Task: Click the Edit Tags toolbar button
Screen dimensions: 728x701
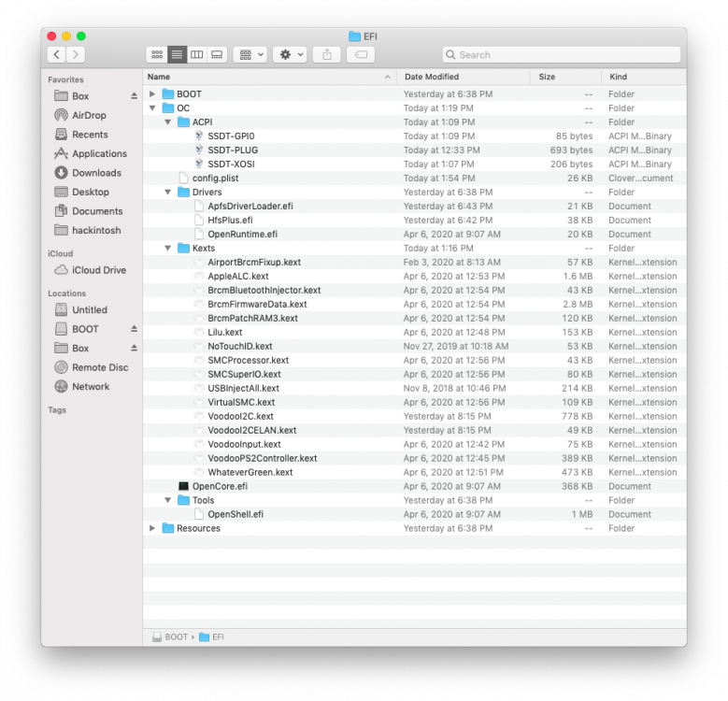Action: (x=361, y=55)
